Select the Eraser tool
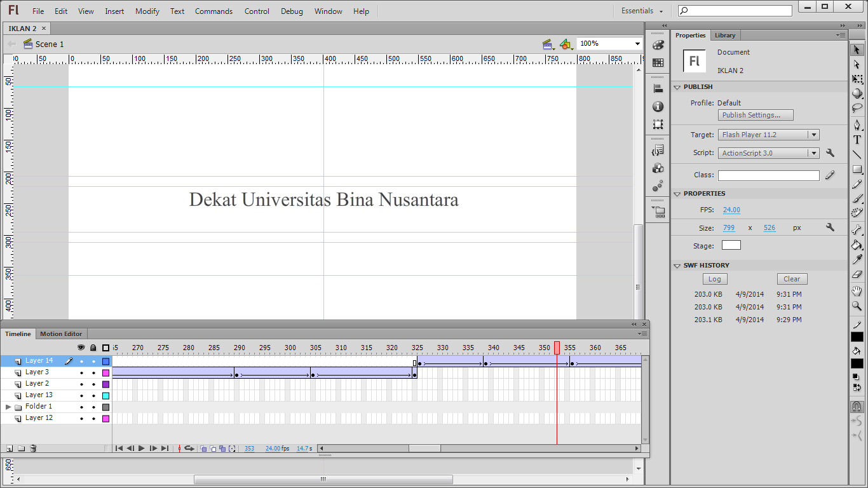 click(857, 274)
